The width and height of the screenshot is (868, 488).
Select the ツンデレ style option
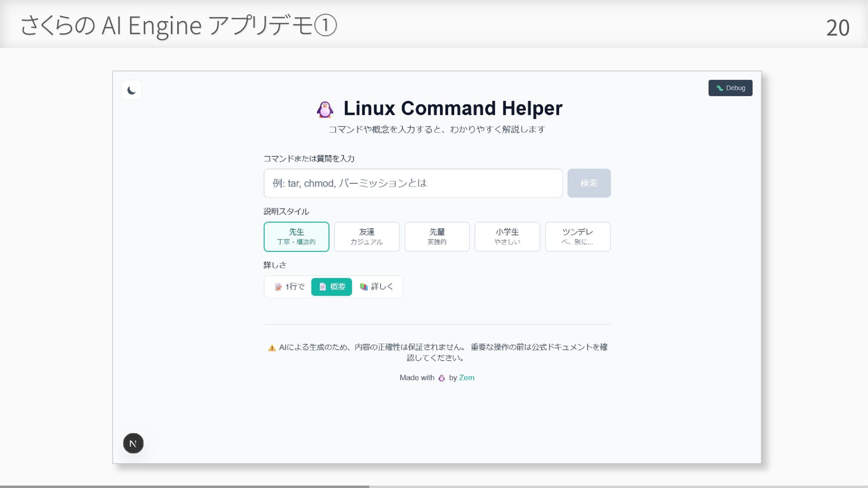click(577, 236)
